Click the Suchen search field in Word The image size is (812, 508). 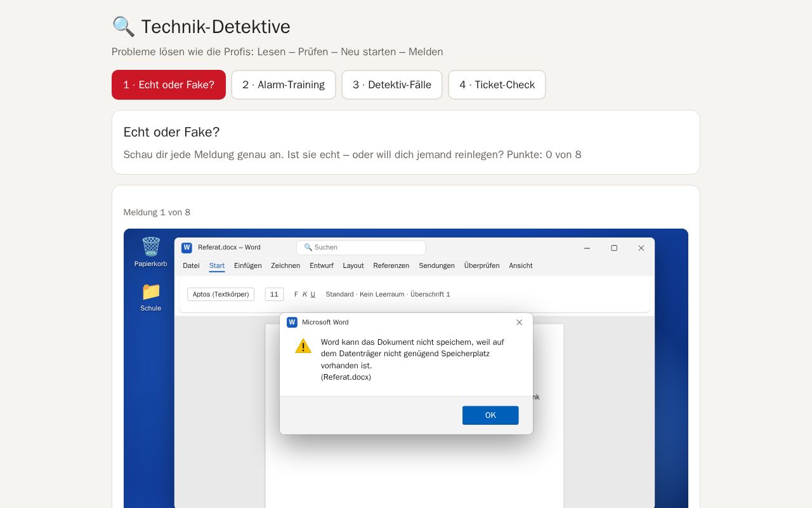(361, 248)
